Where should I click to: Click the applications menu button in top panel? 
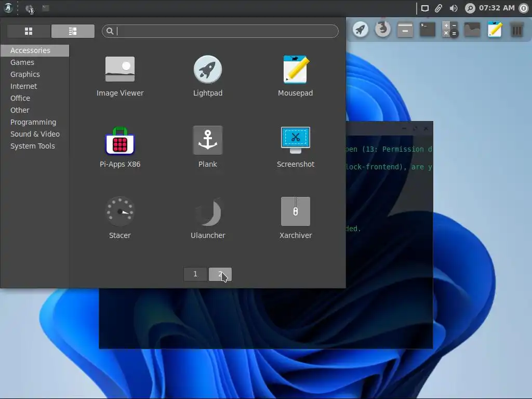[8, 8]
